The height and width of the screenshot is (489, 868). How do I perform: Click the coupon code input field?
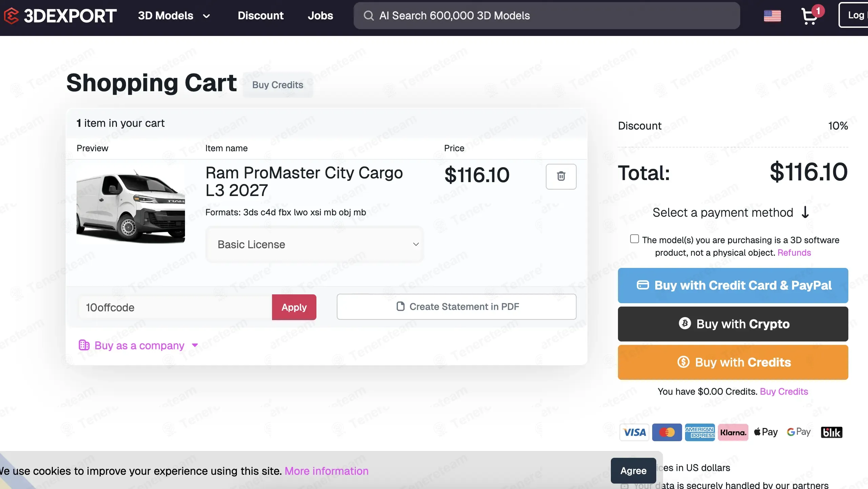[175, 307]
